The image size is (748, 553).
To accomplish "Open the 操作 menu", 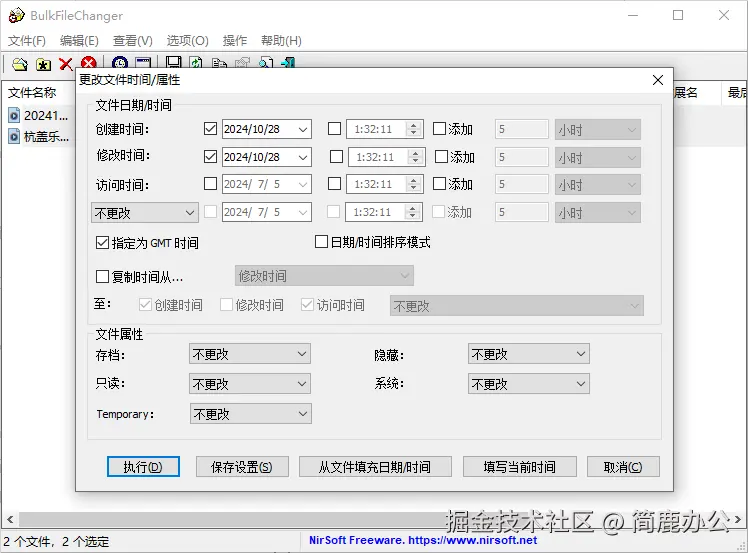I will [x=235, y=41].
